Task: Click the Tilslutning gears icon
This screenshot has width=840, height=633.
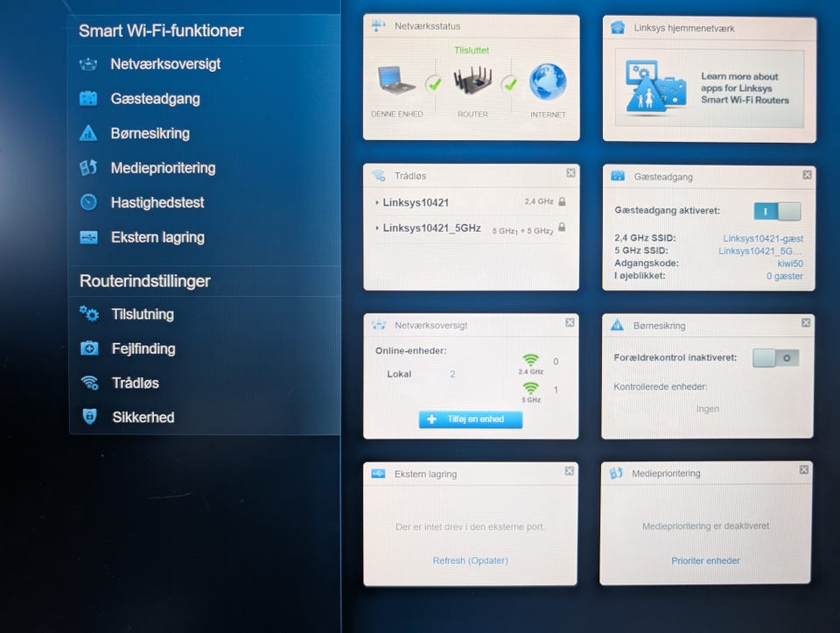Action: click(89, 313)
